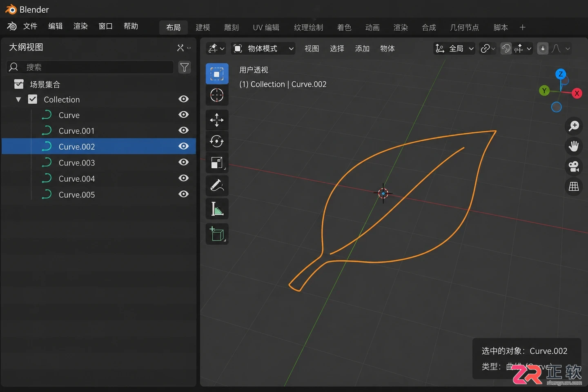
Task: Open the 窗口 menu
Action: (x=106, y=26)
